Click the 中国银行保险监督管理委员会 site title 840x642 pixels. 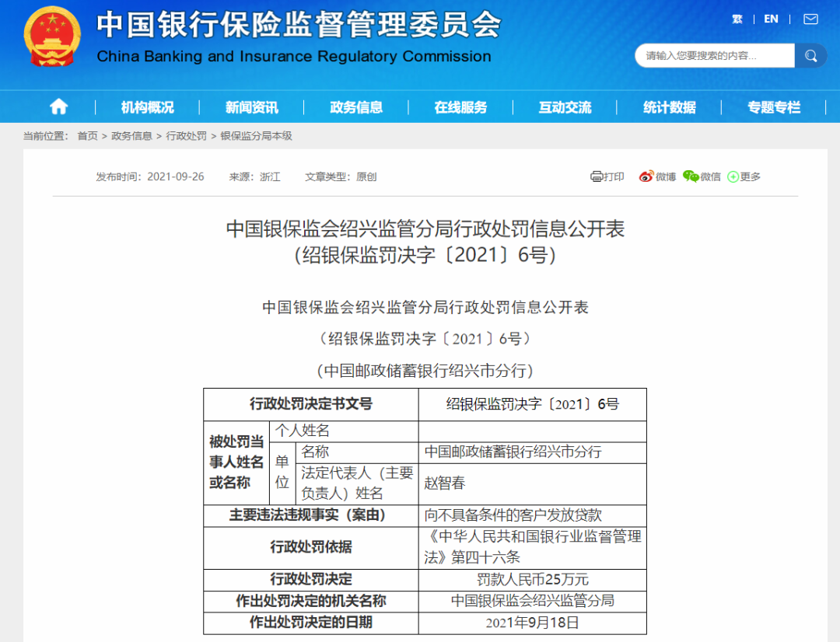(x=299, y=25)
